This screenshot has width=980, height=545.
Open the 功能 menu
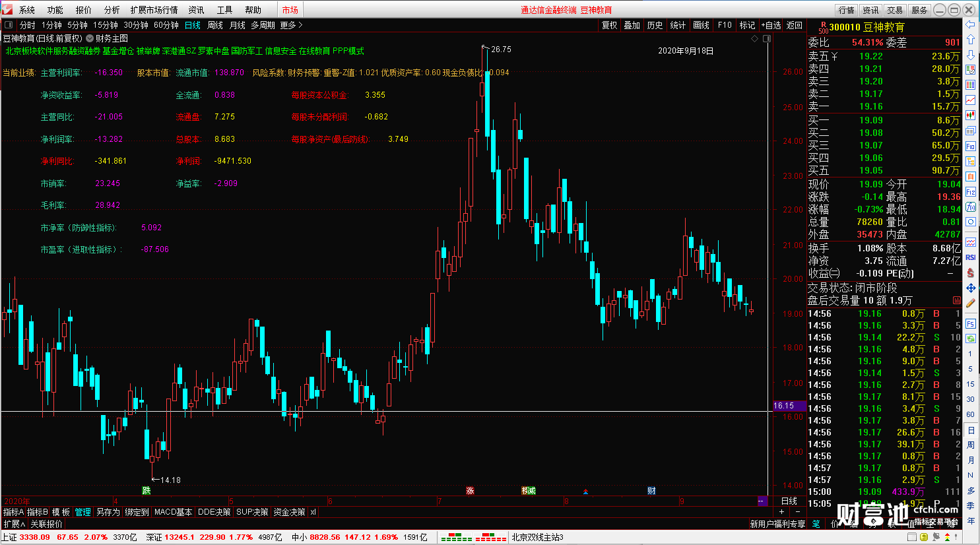pos(55,10)
